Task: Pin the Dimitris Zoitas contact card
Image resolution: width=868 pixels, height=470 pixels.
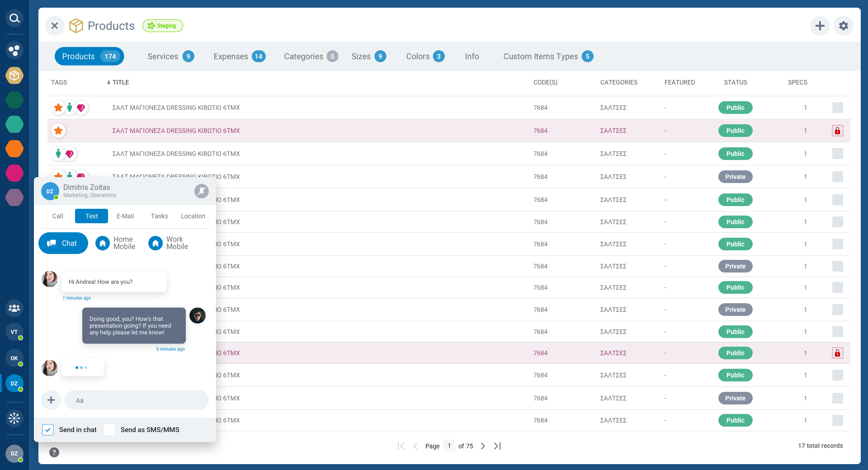Action: coord(201,191)
